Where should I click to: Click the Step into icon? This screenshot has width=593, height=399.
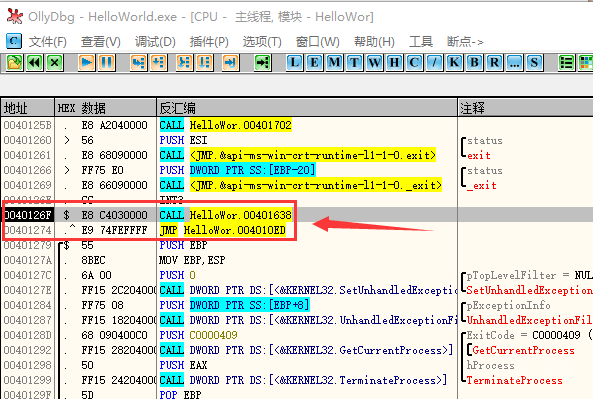tap(138, 62)
